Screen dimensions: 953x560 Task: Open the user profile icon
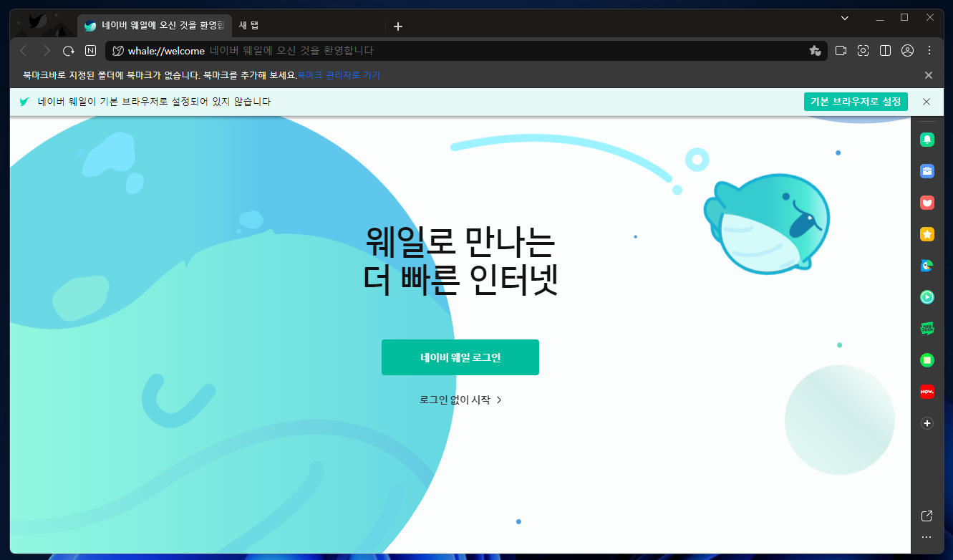[x=908, y=51]
